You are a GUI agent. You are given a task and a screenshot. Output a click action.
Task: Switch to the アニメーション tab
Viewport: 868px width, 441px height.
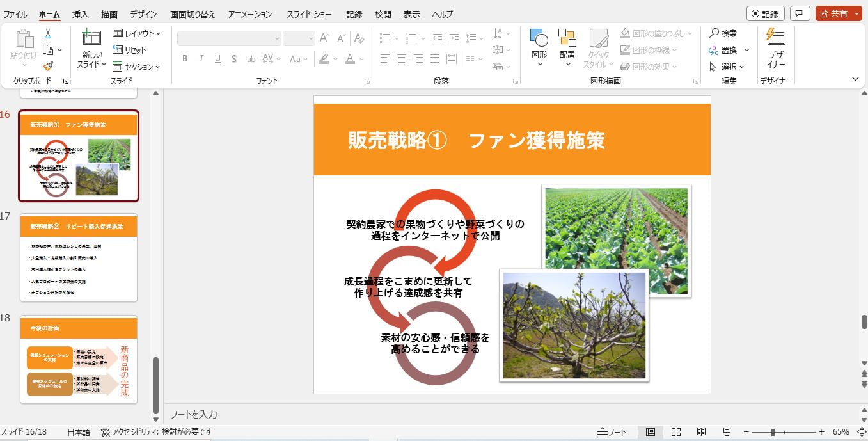coord(249,14)
